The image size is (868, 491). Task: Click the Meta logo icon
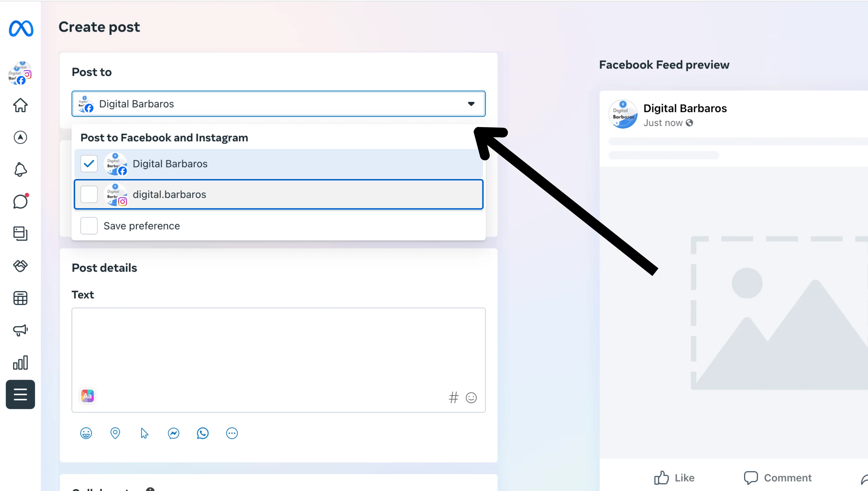tap(21, 28)
